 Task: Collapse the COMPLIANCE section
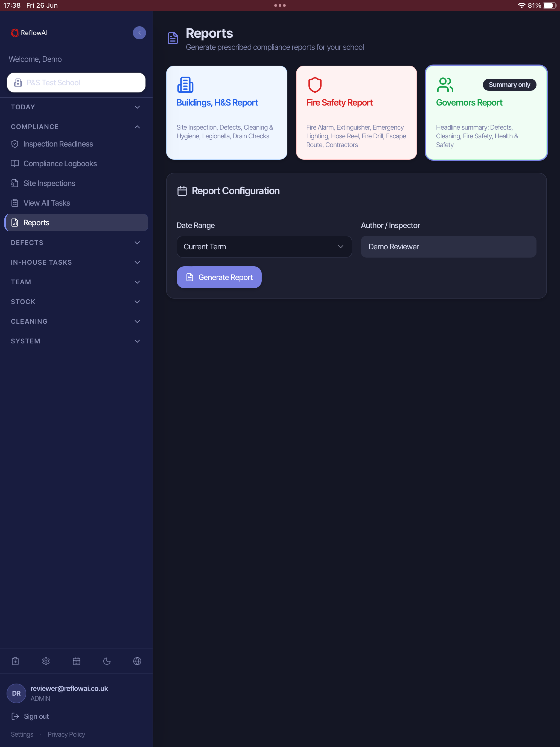coord(76,127)
